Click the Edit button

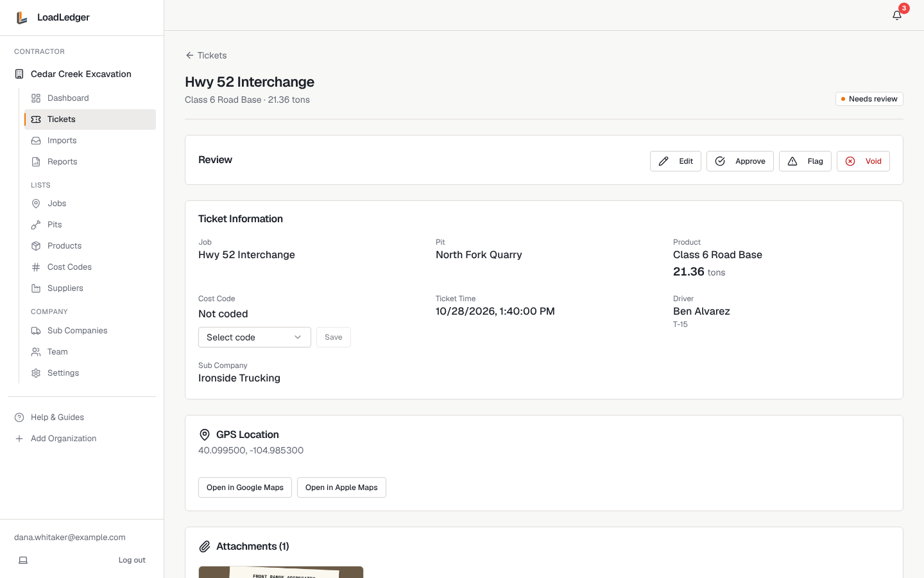coord(676,161)
